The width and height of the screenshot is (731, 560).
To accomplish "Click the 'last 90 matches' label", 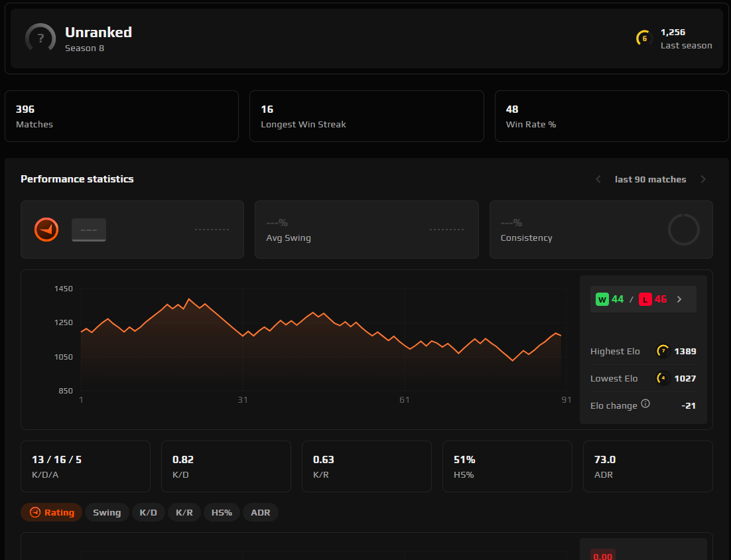I will click(x=650, y=180).
